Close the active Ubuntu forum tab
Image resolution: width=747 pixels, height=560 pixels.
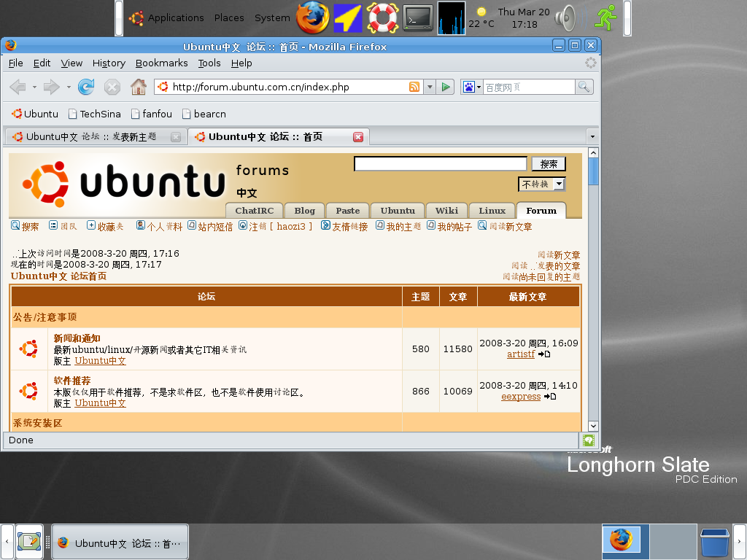pos(358,137)
